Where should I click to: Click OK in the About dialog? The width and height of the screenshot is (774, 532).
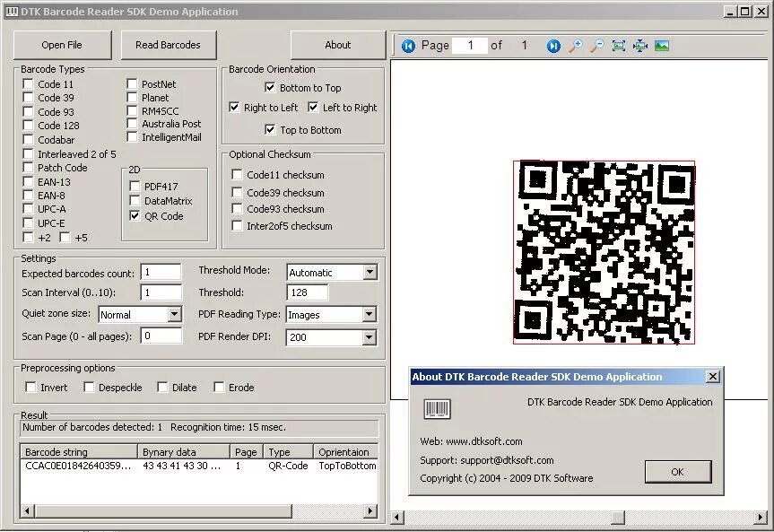[x=678, y=472]
